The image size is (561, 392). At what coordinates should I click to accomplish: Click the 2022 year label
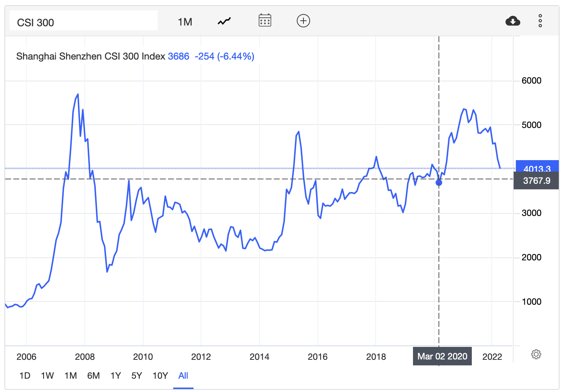tap(492, 356)
